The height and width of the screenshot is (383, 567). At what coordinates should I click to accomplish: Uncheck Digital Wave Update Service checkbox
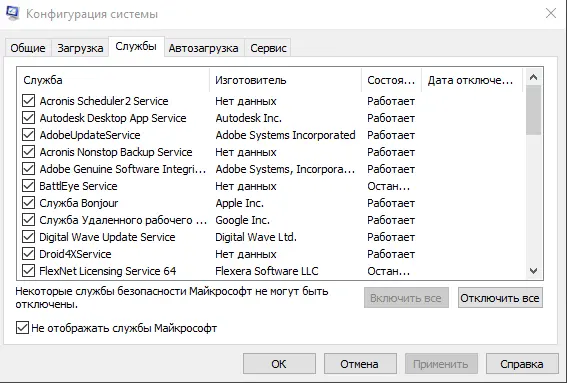29,237
